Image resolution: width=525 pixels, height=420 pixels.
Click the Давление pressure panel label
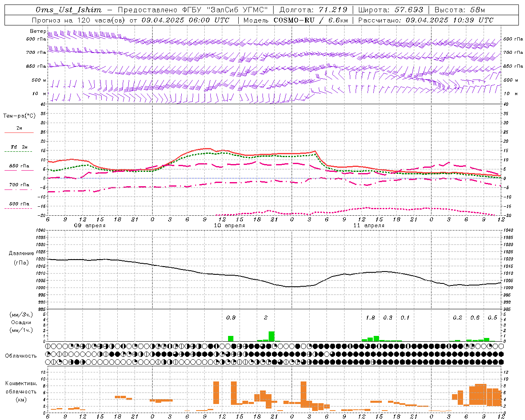click(x=22, y=253)
